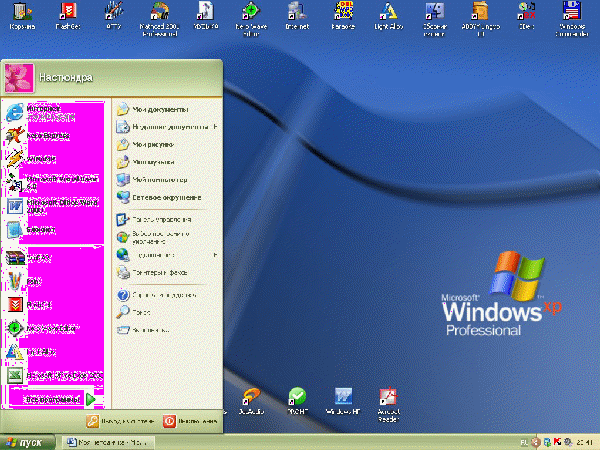Click the RU language indicator in tray

(524, 443)
